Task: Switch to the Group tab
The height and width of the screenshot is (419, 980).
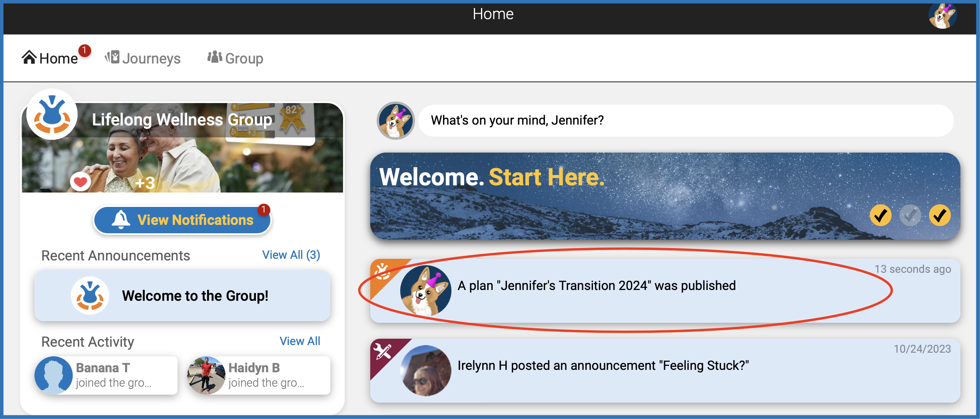Action: click(244, 59)
